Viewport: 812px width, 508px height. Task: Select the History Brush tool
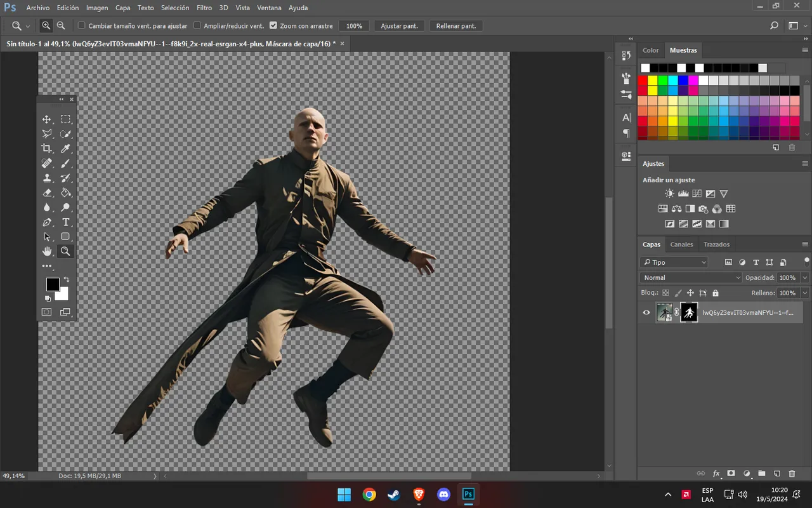(65, 178)
